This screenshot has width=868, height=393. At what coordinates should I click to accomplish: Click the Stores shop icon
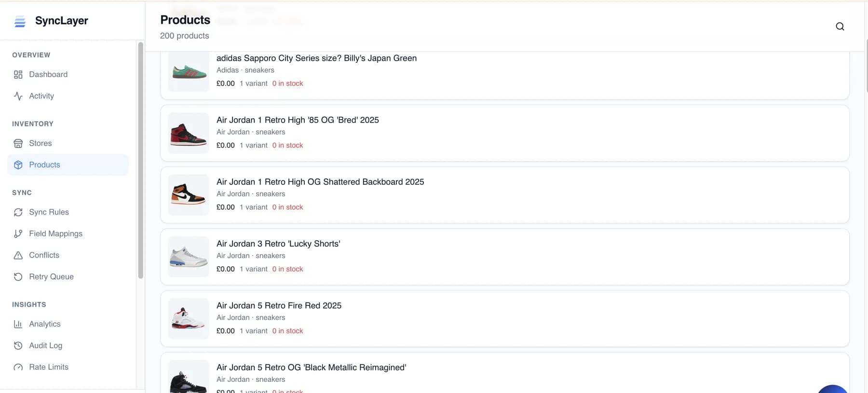(x=18, y=143)
